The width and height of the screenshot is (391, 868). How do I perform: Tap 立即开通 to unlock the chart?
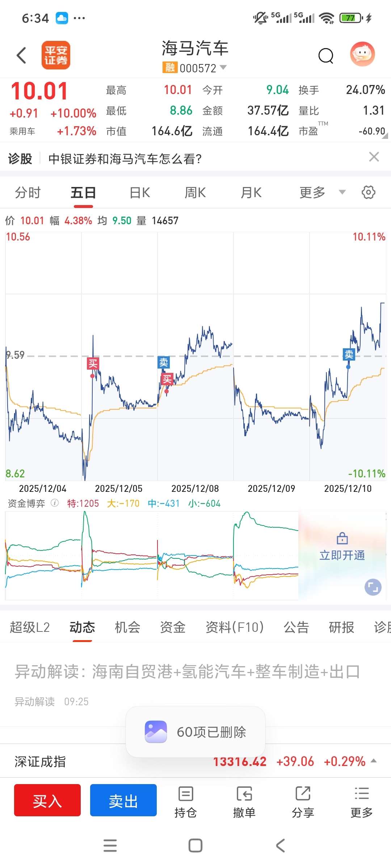tap(342, 555)
